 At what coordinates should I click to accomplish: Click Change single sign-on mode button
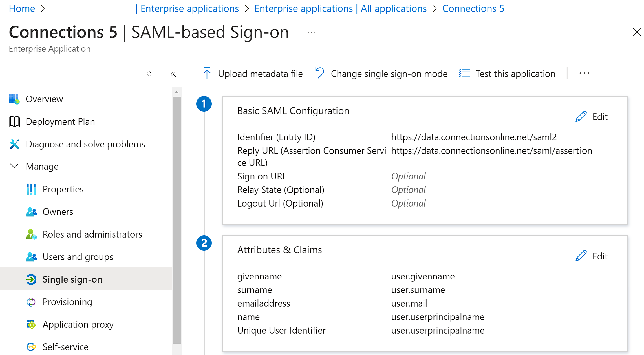[x=381, y=74]
